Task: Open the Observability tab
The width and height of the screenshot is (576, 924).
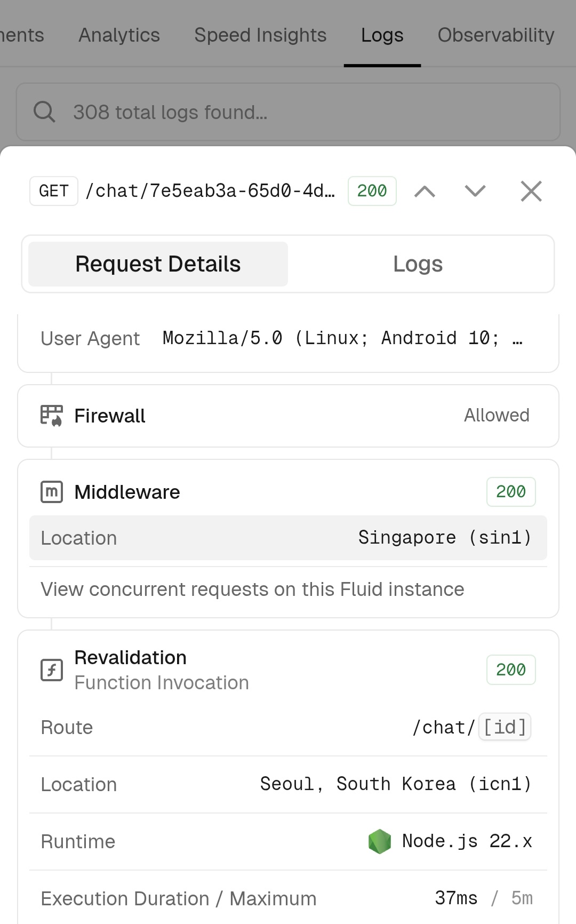Action: click(496, 35)
